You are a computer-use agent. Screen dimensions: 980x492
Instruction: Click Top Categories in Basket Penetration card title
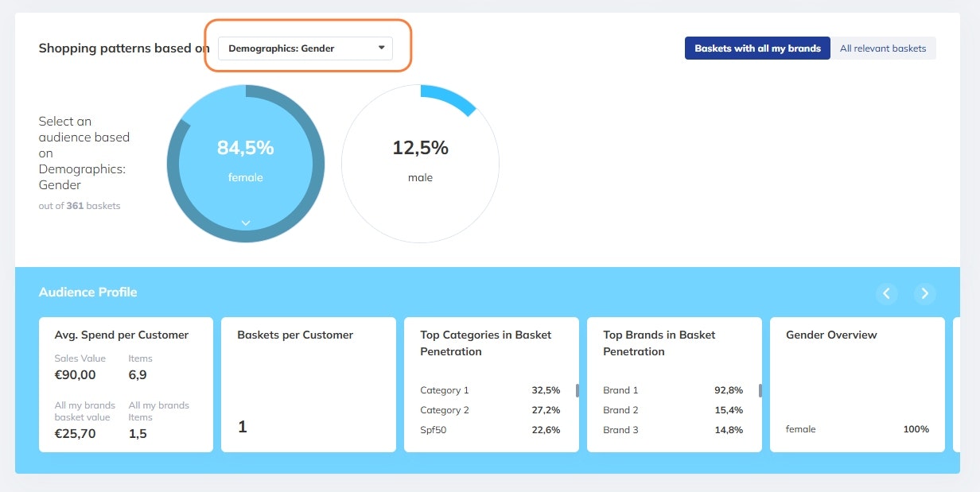(x=485, y=343)
